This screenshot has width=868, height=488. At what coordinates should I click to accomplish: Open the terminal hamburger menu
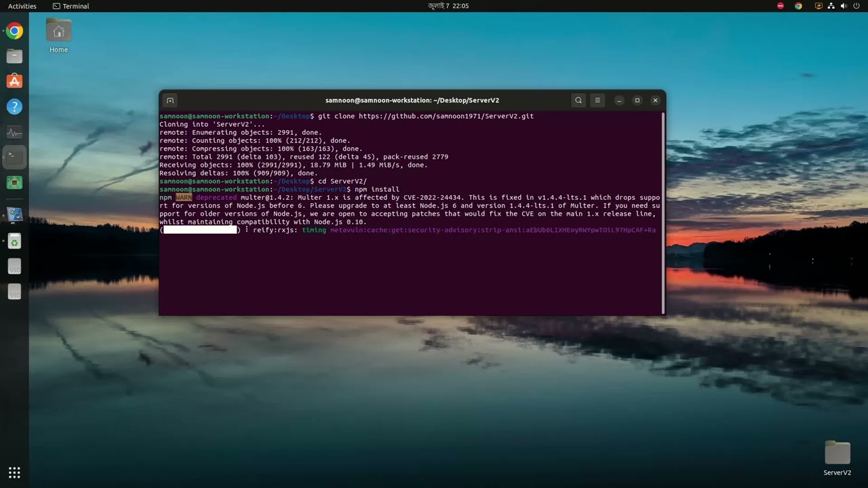[597, 100]
